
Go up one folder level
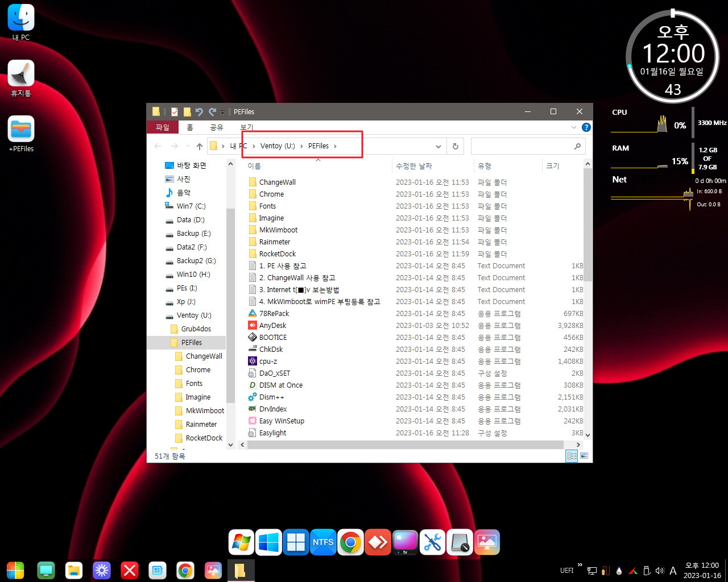(200, 146)
